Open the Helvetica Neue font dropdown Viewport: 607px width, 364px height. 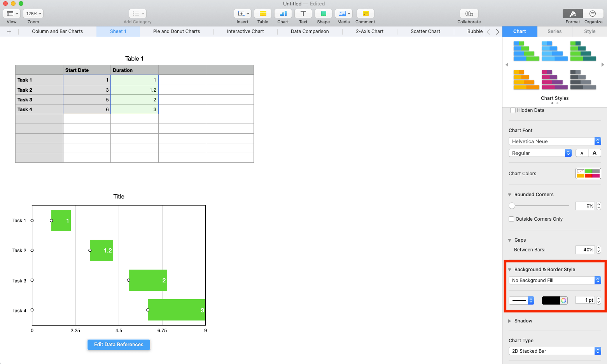(555, 141)
